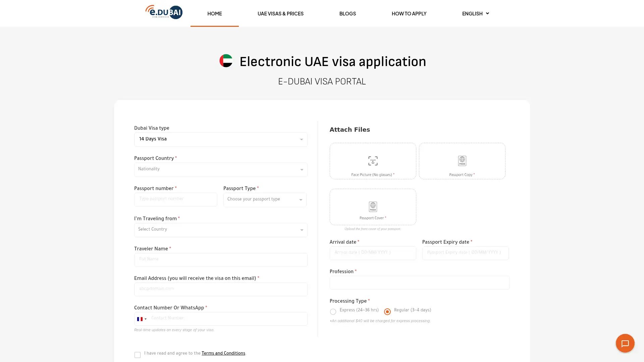The image size is (644, 362).
Task: Check the Terms and Conditions agreement box
Action: (138, 355)
